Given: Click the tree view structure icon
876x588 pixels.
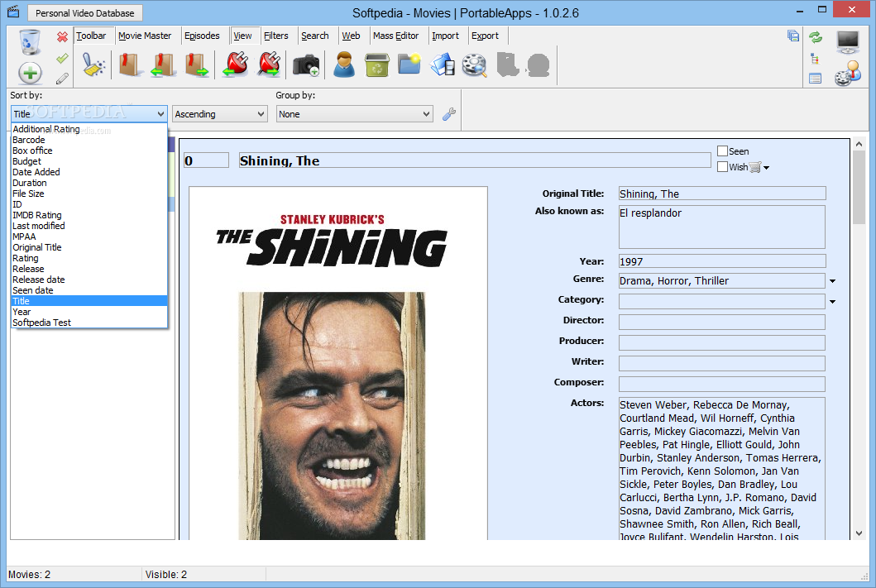Looking at the screenshot, I should [815, 58].
